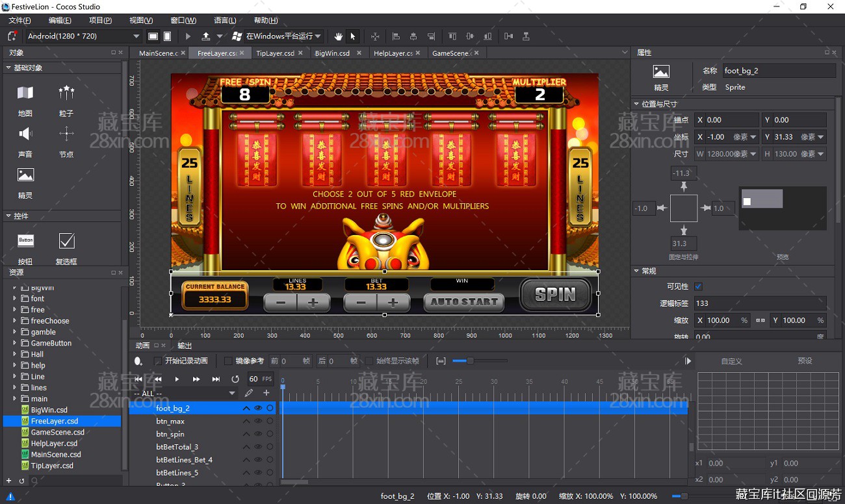Hide the btn_max layer via eye icon
Screen dimensions: 845x504
pyautogui.click(x=258, y=422)
